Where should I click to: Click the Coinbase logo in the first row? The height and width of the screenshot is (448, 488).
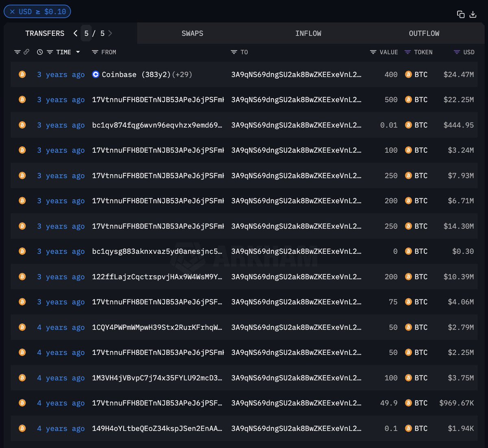point(95,74)
